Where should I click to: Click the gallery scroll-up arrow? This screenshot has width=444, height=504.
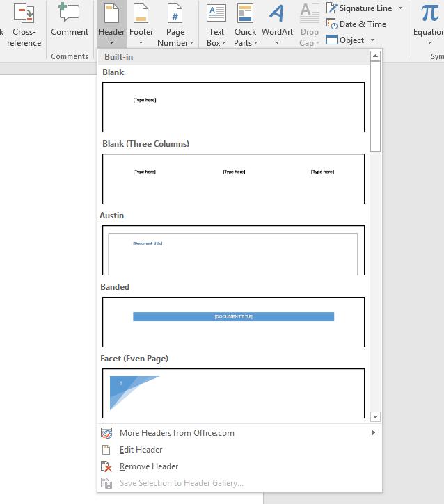pos(375,56)
